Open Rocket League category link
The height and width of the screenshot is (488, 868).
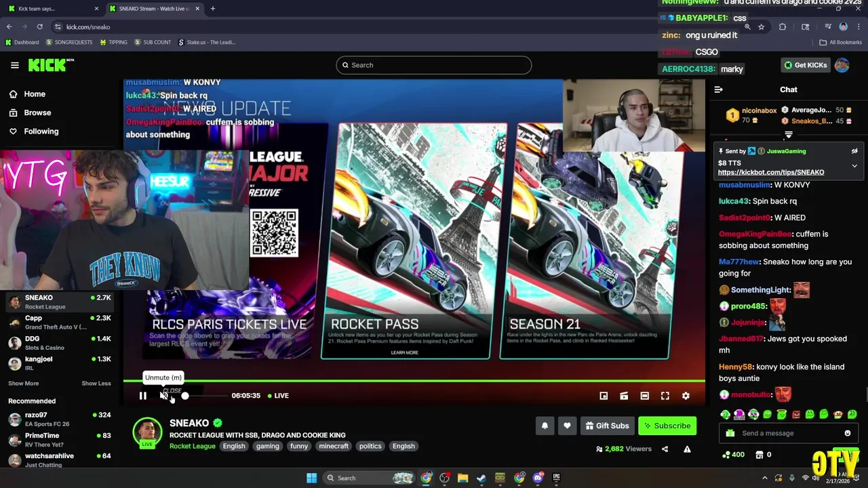click(x=193, y=446)
